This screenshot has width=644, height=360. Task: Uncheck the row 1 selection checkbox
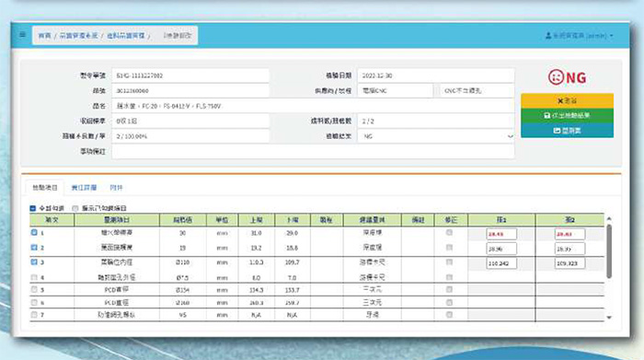pyautogui.click(x=34, y=233)
